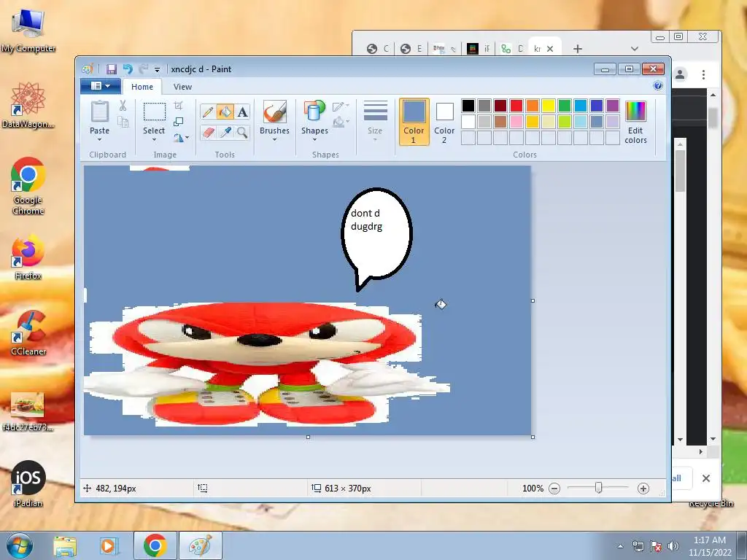747x560 pixels.
Task: Switch to the View ribbon tab
Action: pos(182,87)
